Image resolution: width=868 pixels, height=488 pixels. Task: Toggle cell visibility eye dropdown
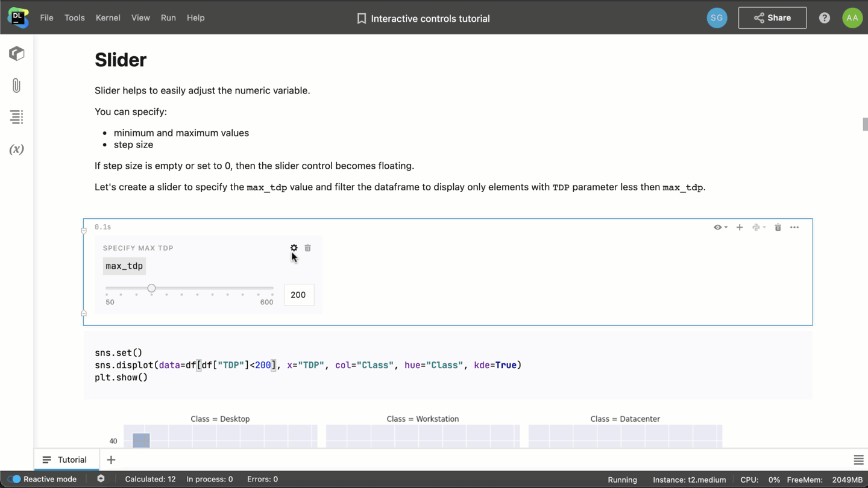[720, 228]
